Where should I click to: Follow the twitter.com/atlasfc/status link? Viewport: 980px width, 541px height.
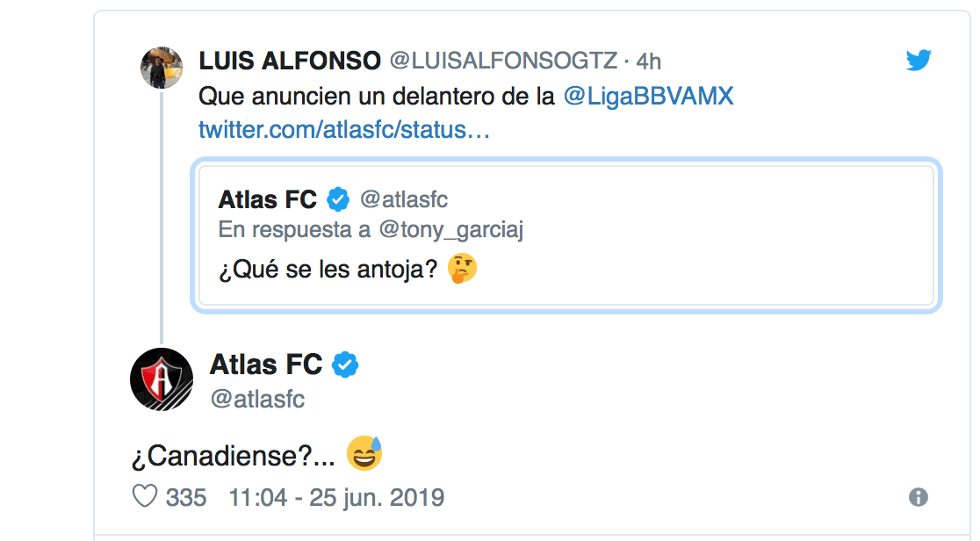pos(344,130)
